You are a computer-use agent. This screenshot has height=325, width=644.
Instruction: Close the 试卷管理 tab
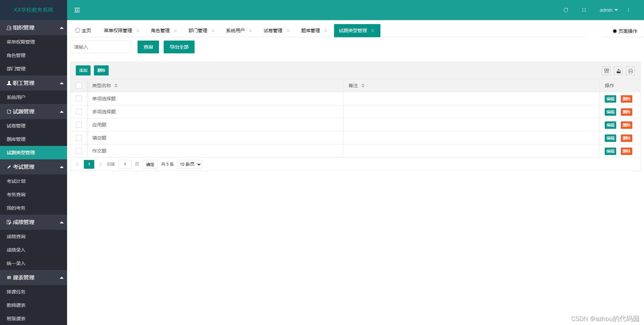coord(288,31)
